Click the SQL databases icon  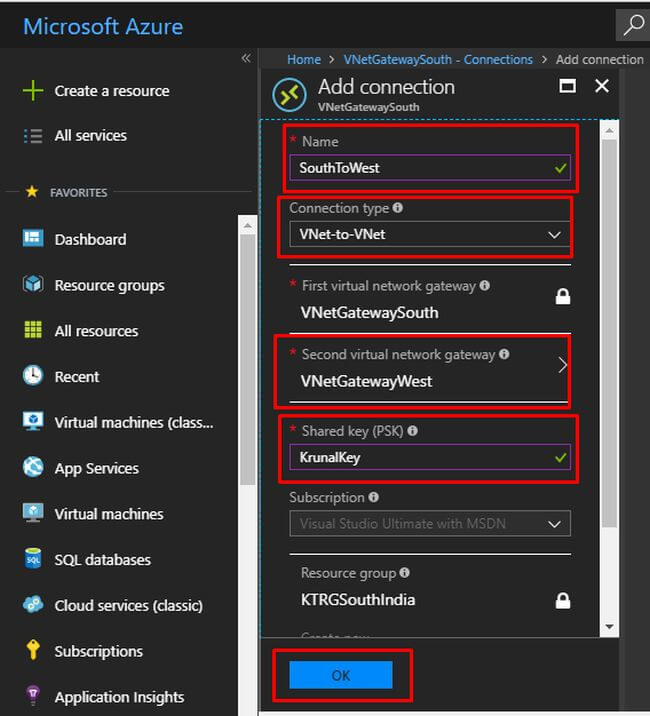33,558
